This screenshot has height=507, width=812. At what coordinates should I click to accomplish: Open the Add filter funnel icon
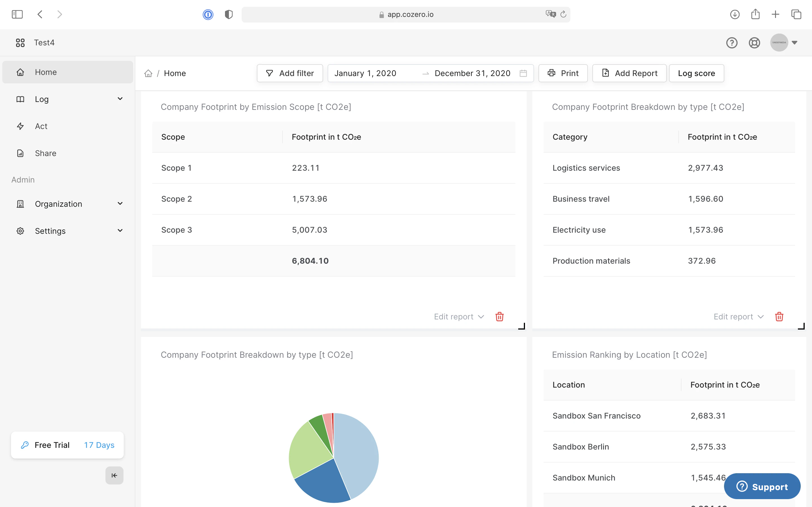270,73
